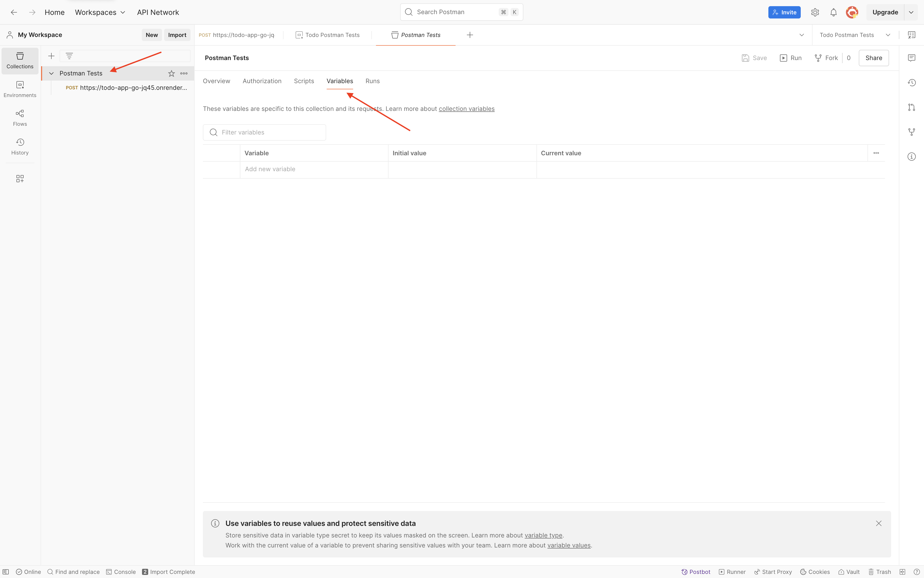
Task: Toggle two-pane layout icon in status bar
Action: (903, 572)
